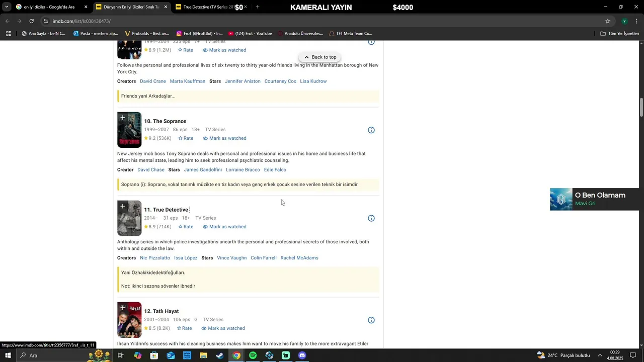This screenshot has width=644, height=362.
Task: Open Edie Falco star link
Action: click(275, 170)
